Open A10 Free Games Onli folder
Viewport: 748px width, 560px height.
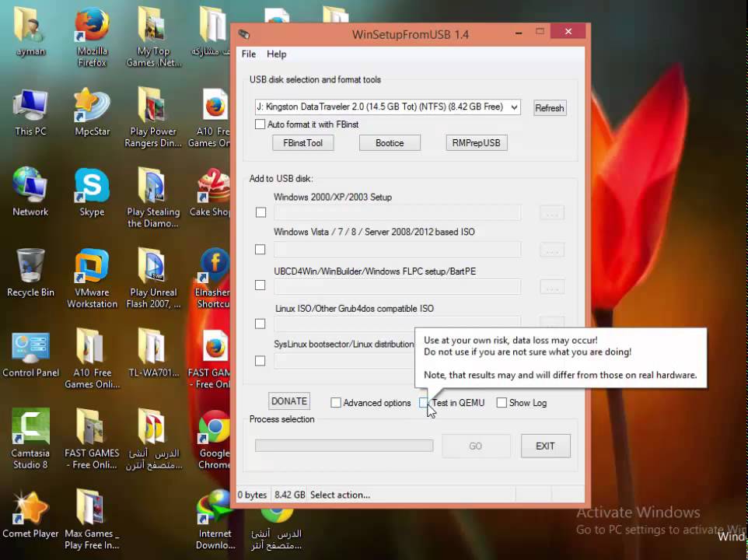[92, 358]
